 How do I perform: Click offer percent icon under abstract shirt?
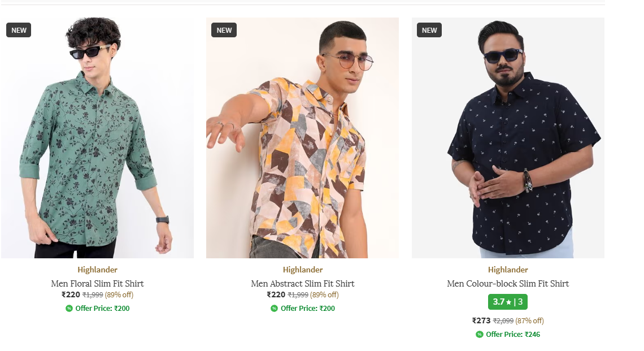click(274, 308)
